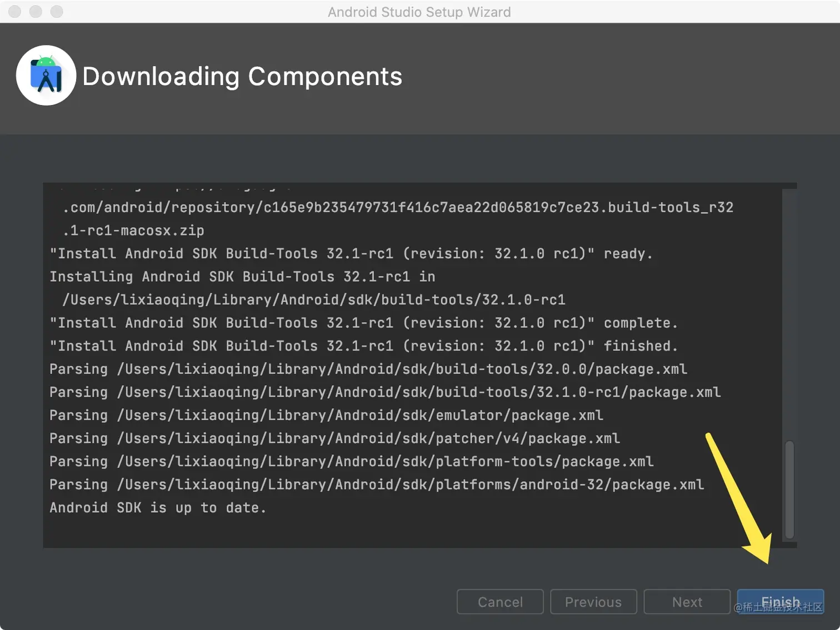
Task: Click the Build-Tools 32.1-rc1 'ready.' log line
Action: point(351,253)
